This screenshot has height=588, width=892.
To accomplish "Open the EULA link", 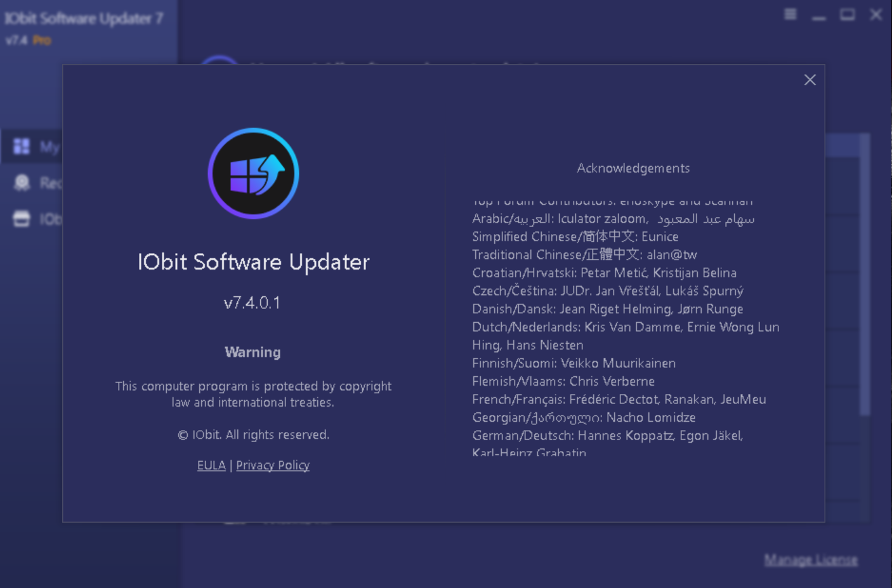I will pyautogui.click(x=211, y=465).
